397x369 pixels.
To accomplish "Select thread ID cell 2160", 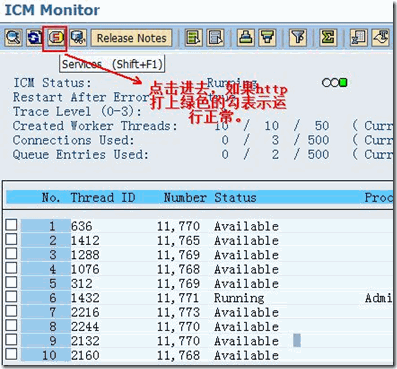I will click(x=85, y=355).
